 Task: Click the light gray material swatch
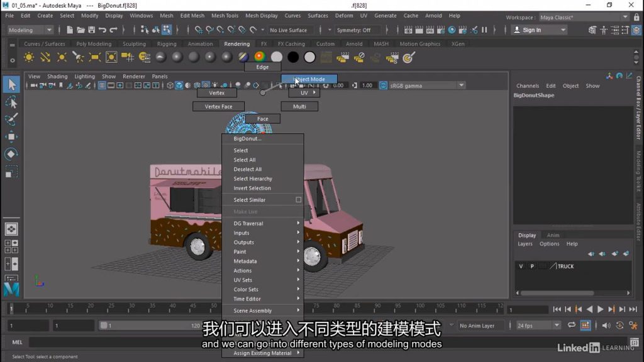point(277,57)
